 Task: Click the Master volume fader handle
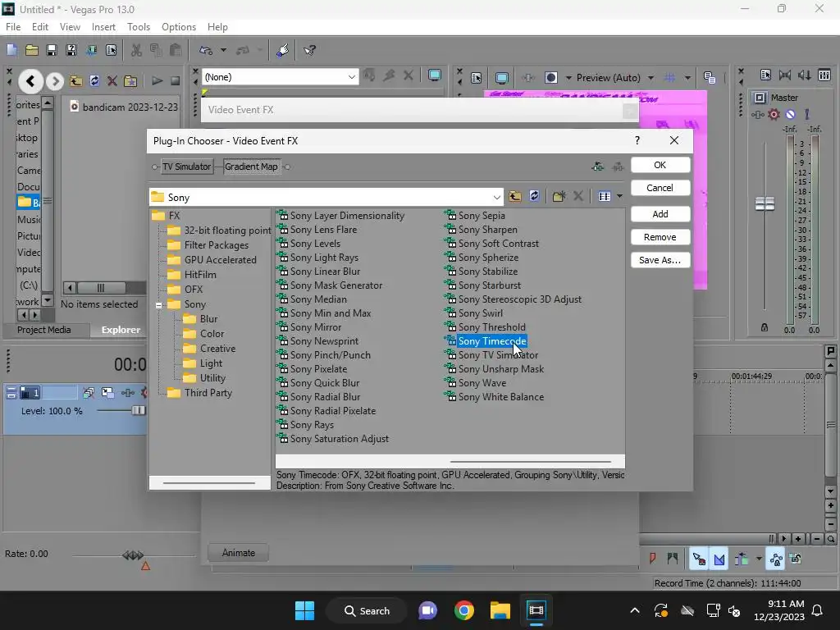pos(765,203)
